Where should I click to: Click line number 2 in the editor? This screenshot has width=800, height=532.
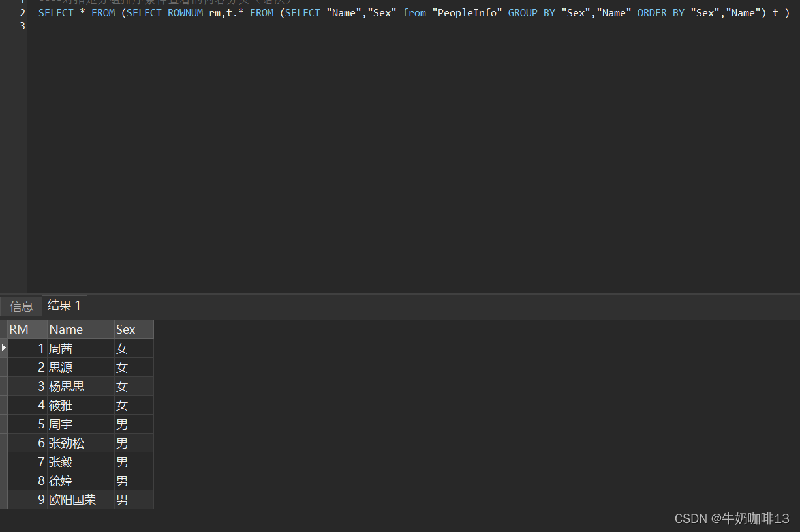click(22, 12)
